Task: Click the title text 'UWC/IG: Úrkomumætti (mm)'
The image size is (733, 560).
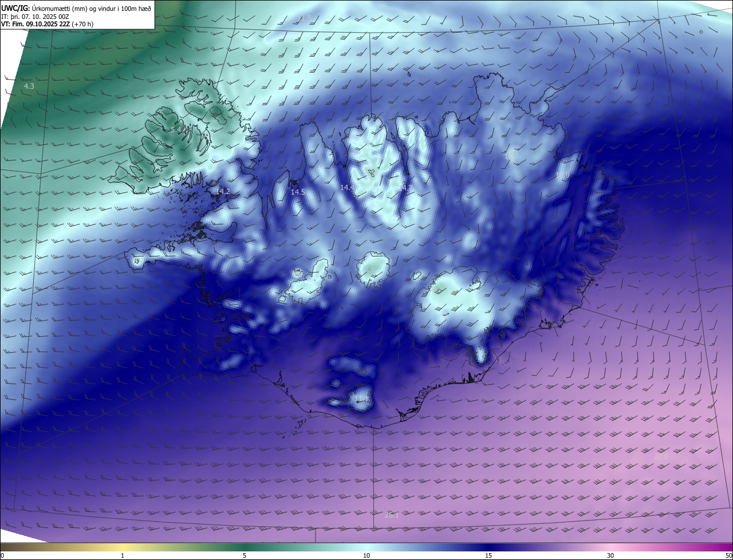Action: point(45,9)
